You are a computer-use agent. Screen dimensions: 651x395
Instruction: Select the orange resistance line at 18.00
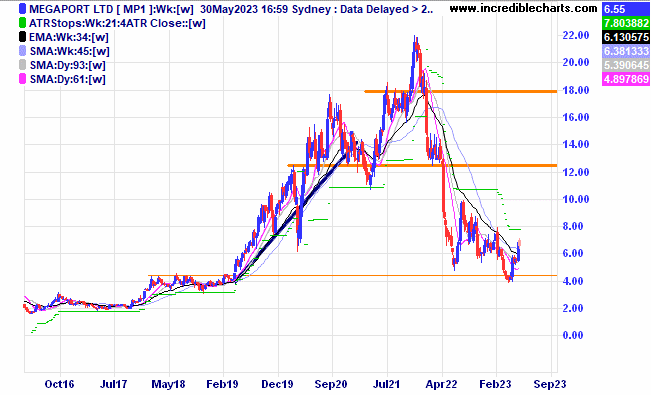point(460,91)
